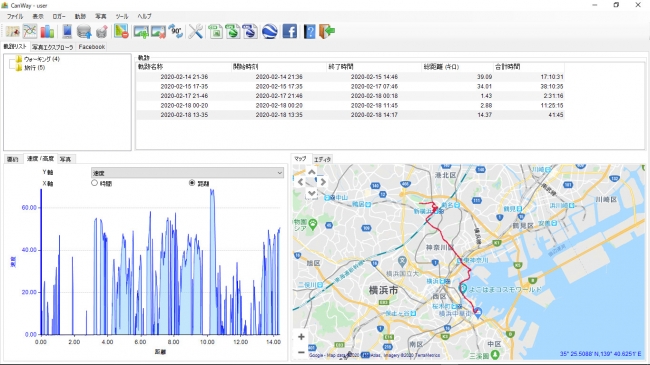Screen dimensions: 650x365
Task: Click the add photo icon with green plus
Action: [141, 32]
